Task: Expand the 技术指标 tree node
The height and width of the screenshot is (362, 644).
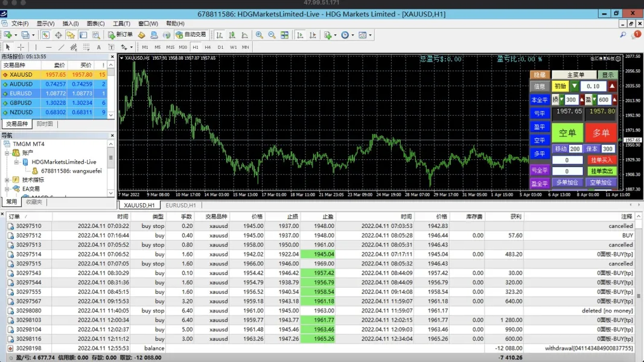Action: point(7,180)
